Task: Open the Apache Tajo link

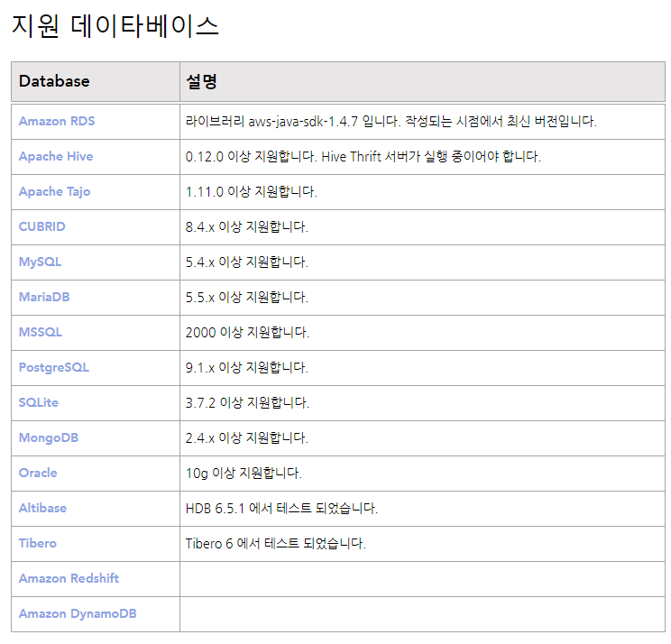Action: (54, 191)
